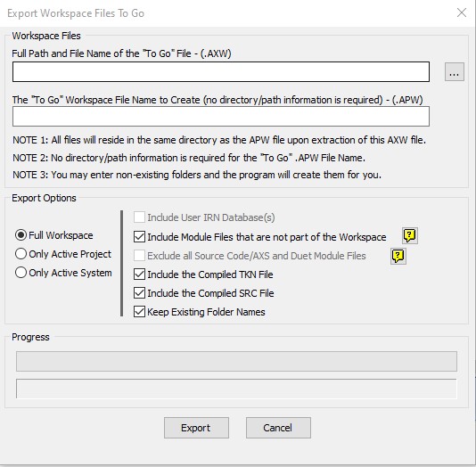The width and height of the screenshot is (476, 467).
Task: Click the help icon beside Exclude all Source Code
Action: click(x=398, y=256)
